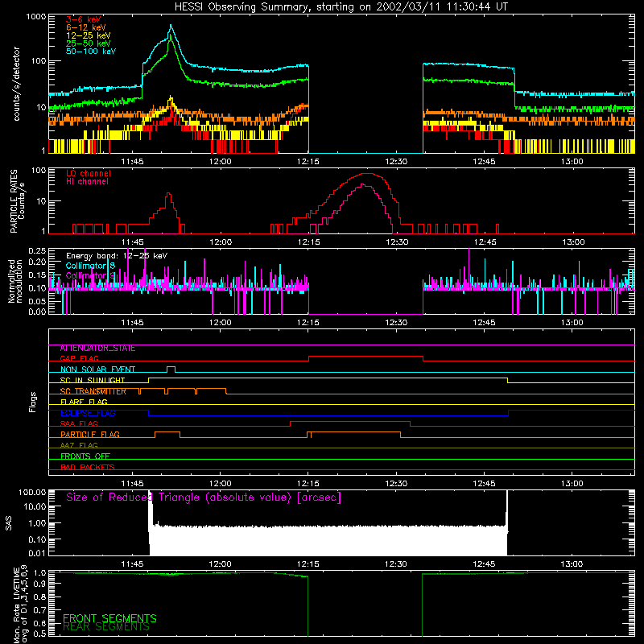The width and height of the screenshot is (644, 644).
Task: Click '12:45' time tick under SAS plot
Action: (x=485, y=564)
